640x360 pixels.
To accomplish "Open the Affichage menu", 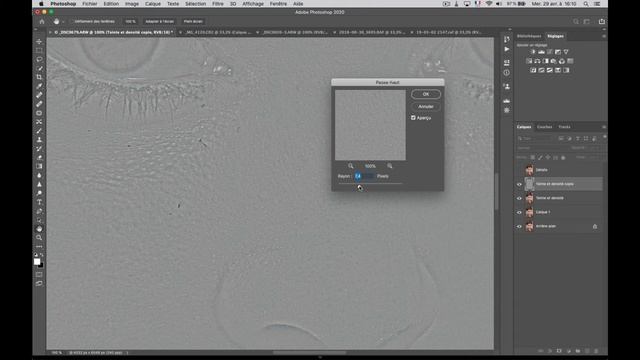I will click(x=253, y=4).
